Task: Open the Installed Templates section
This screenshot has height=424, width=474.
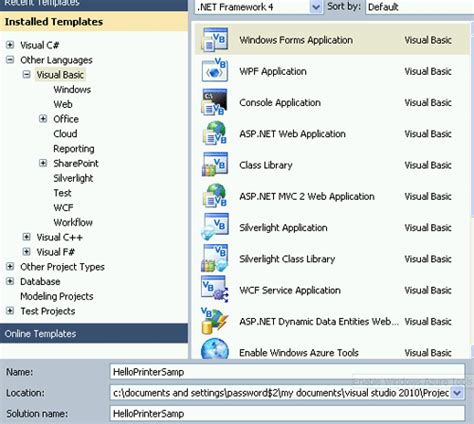Action: click(x=94, y=22)
